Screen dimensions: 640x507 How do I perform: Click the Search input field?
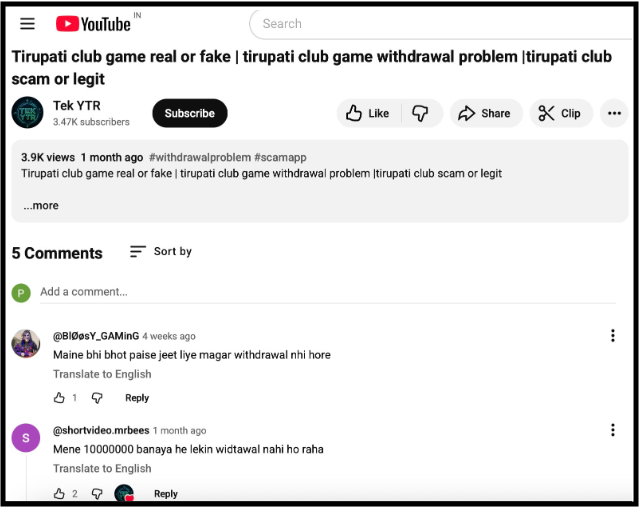coord(441,24)
